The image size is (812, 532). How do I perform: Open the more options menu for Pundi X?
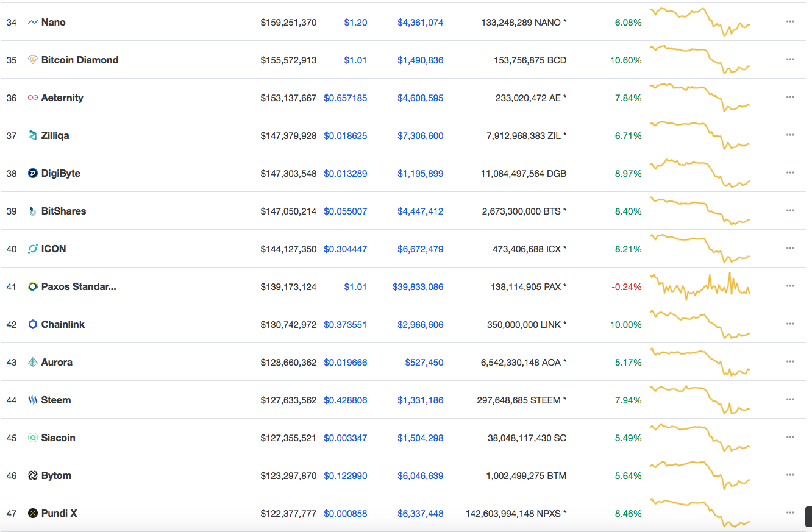790,512
